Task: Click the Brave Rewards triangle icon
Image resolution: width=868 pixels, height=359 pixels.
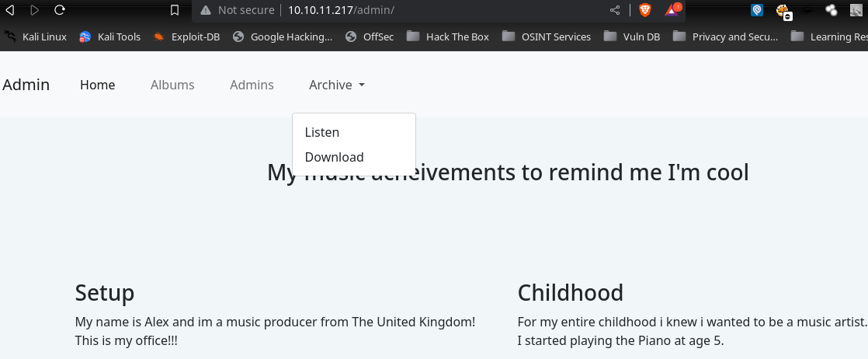Action: pos(672,10)
